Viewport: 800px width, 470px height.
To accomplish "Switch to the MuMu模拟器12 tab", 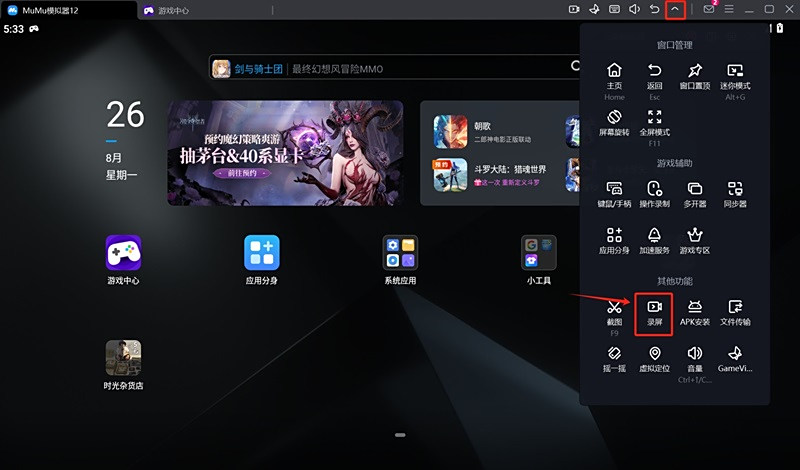I will 69,10.
